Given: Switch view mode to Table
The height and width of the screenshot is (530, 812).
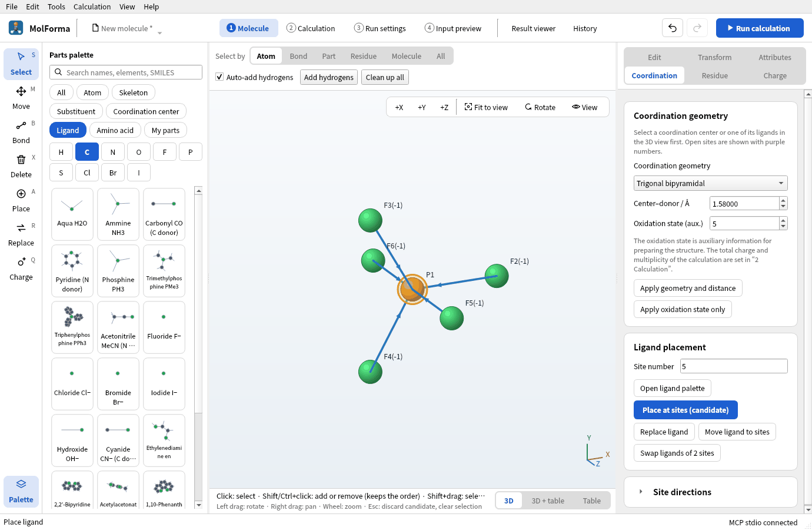Looking at the screenshot, I should [592, 501].
